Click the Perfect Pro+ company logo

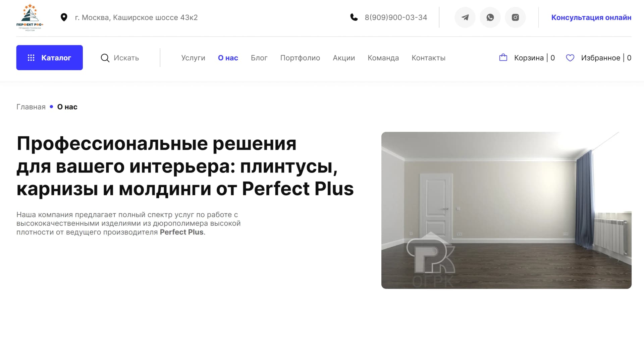[x=30, y=17]
